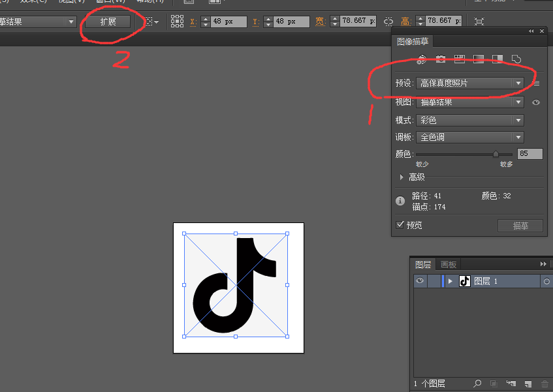Image resolution: width=553 pixels, height=392 pixels.
Task: Open the preset management list icon
Action: pyautogui.click(x=537, y=83)
